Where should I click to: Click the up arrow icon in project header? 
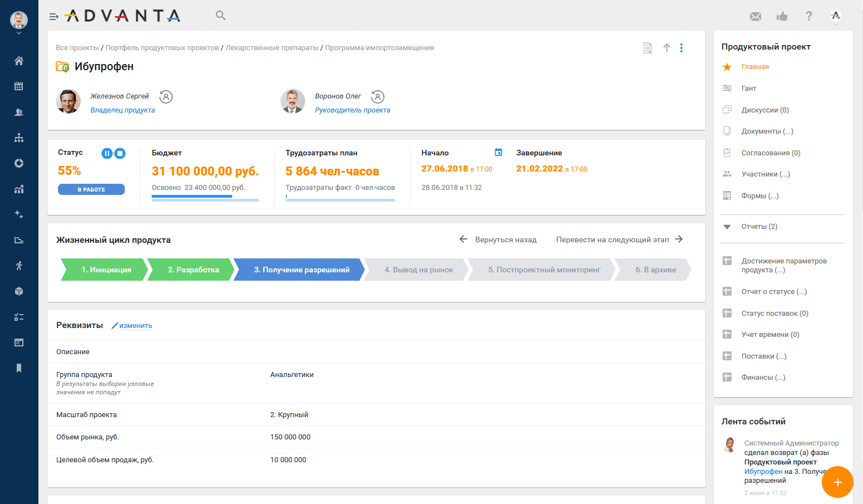pyautogui.click(x=666, y=48)
